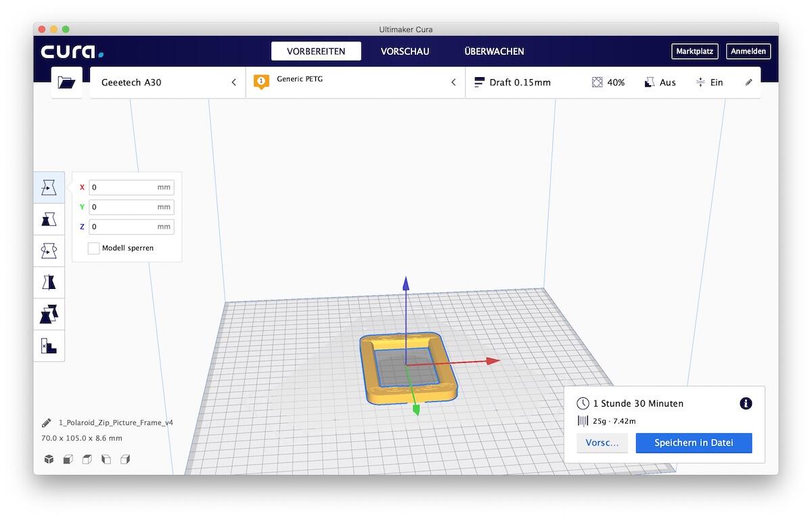Toggle build plate adhesion labeled Ein

710,82
